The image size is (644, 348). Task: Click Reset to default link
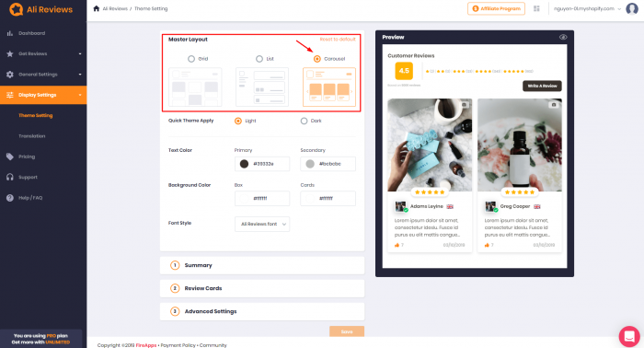click(x=338, y=40)
